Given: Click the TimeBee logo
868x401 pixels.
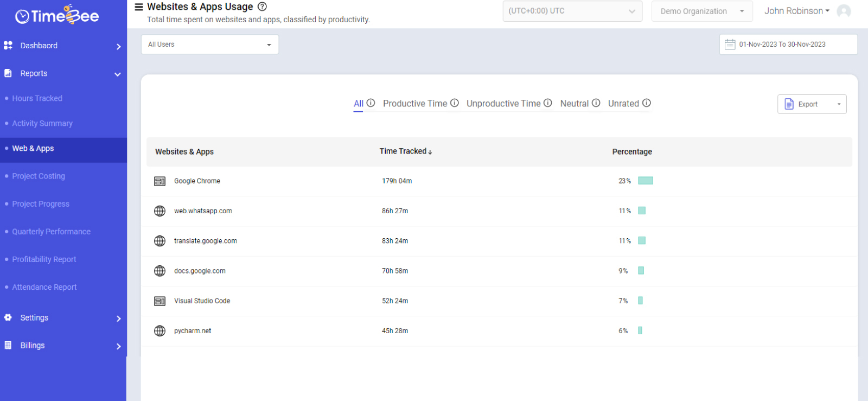Looking at the screenshot, I should point(57,15).
